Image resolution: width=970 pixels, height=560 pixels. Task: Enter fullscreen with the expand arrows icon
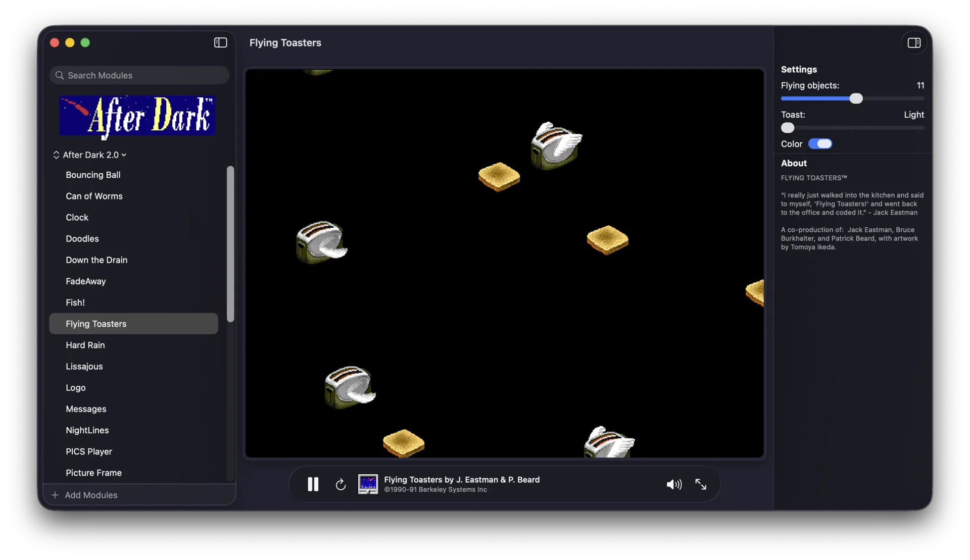[x=701, y=484]
